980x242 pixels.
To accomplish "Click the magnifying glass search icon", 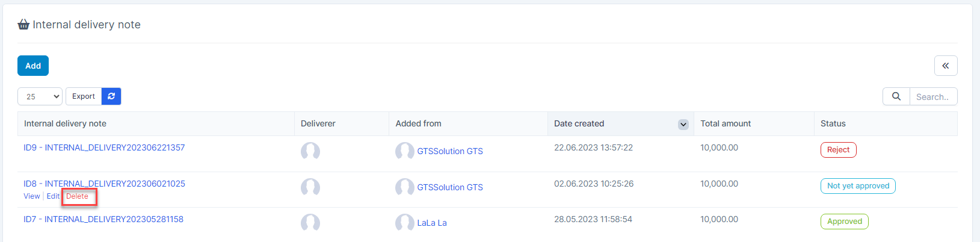I will (x=896, y=96).
